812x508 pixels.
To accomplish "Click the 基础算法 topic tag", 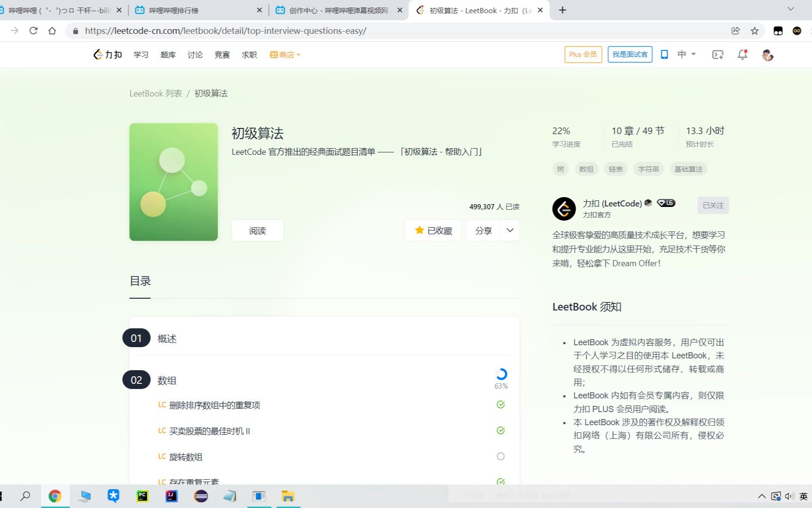I will click(x=688, y=169).
